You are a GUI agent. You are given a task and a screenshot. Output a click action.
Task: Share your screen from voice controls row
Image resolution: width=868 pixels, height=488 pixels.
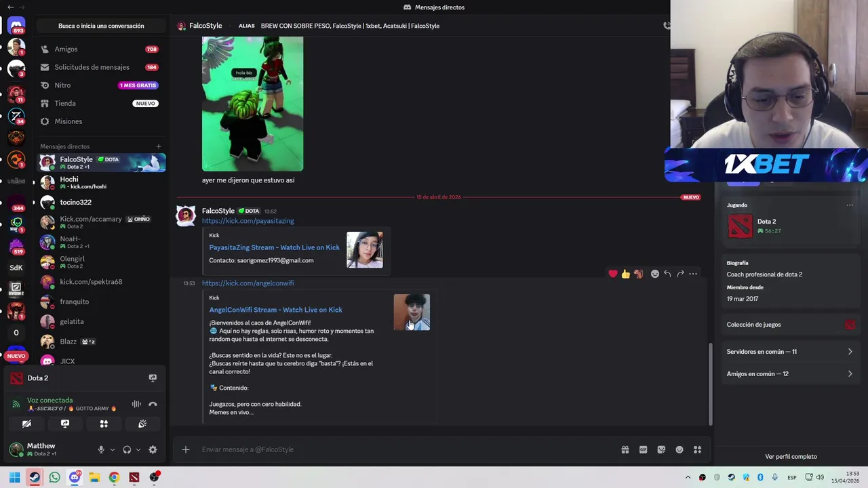pos(65,424)
